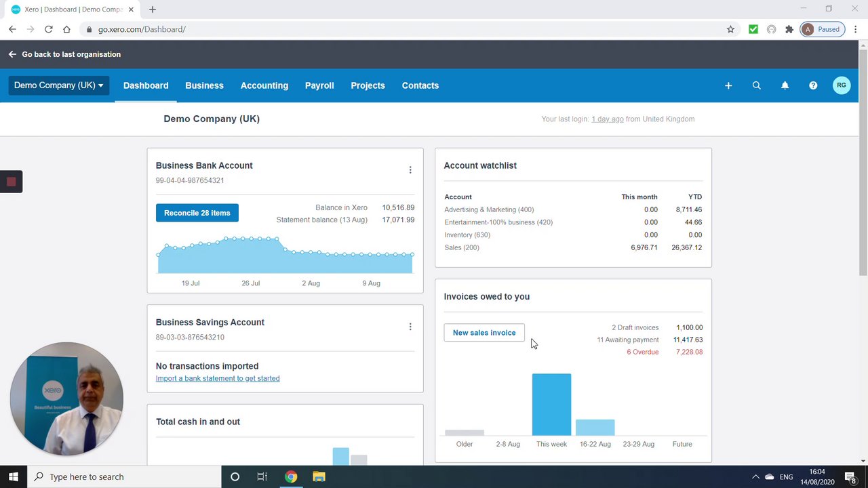868x488 pixels.
Task: Open Business Bank Account options menu
Action: pyautogui.click(x=410, y=170)
